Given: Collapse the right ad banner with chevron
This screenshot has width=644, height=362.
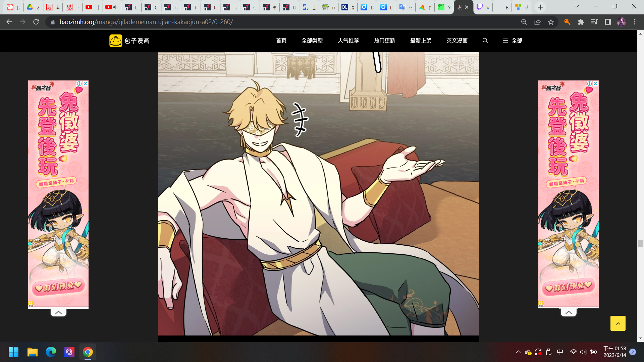Looking at the screenshot, I should coord(569,312).
